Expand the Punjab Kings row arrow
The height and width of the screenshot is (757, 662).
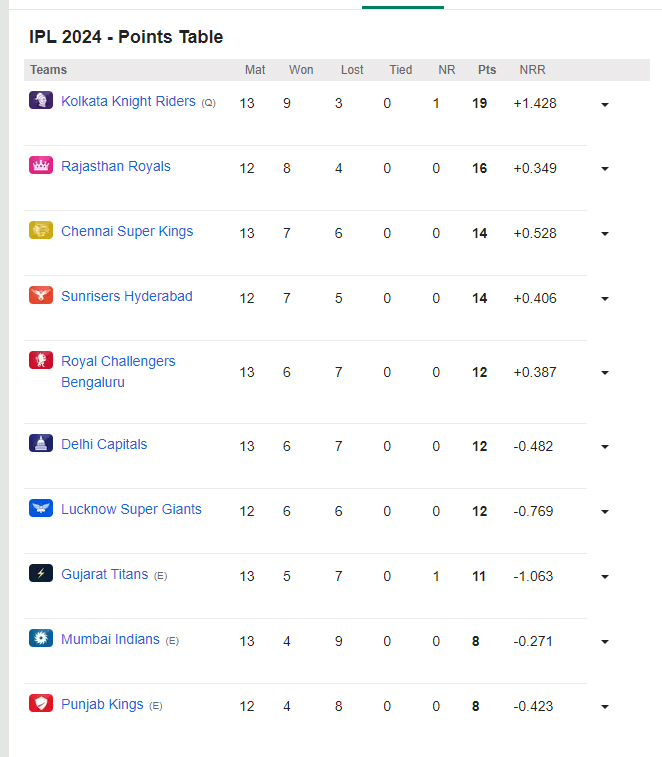point(605,707)
